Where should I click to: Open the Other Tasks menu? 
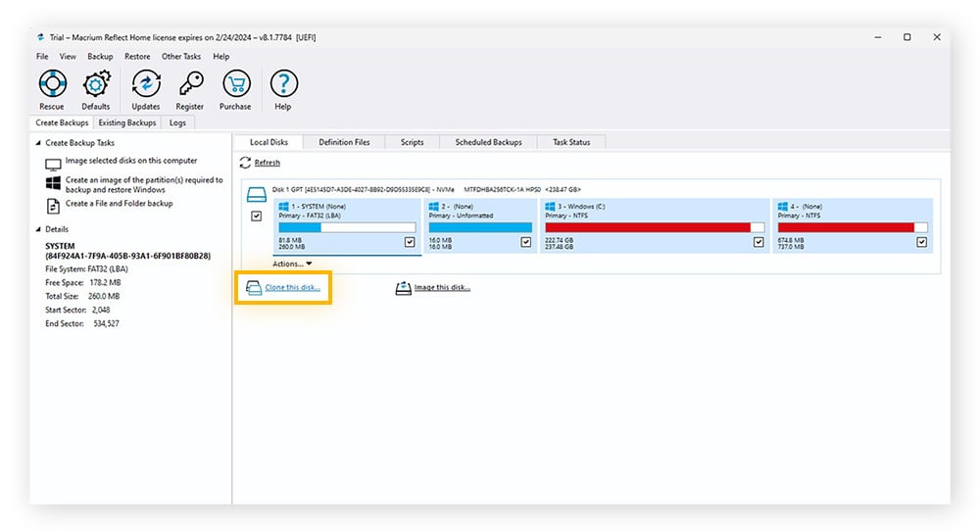point(180,57)
